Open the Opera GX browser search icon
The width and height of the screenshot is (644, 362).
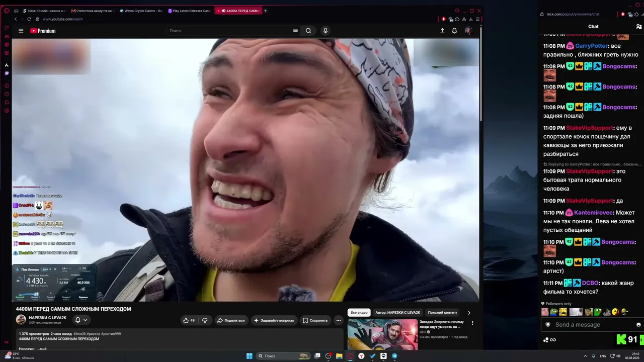[x=457, y=11]
